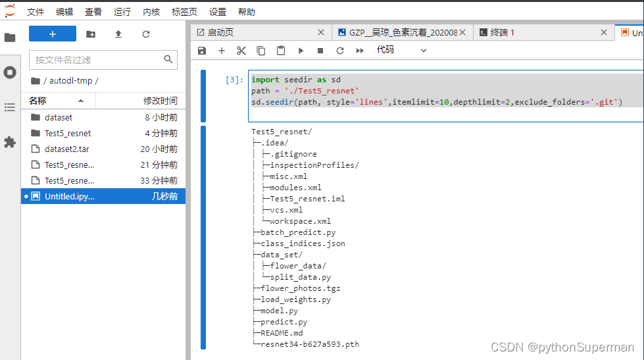The image size is (644, 360).
Task: Toggle name sort direction arrow
Action: tap(81, 101)
